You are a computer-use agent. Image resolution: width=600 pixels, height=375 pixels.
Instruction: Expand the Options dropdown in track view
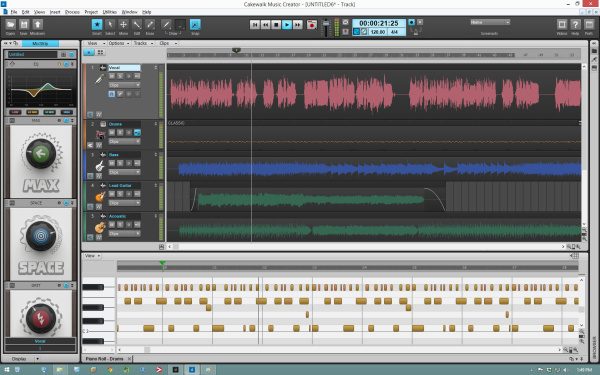tap(119, 43)
